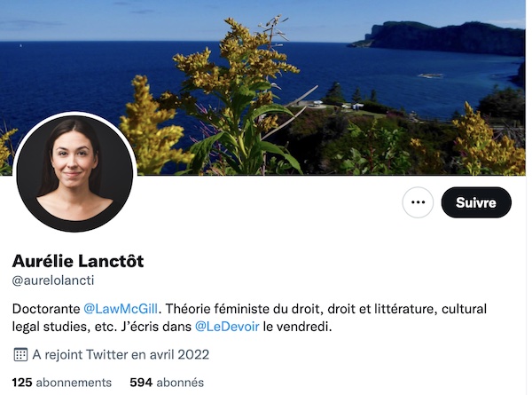Click the bio phrase "le vendredi"
Screen dimensions: 532x395
click(297, 327)
